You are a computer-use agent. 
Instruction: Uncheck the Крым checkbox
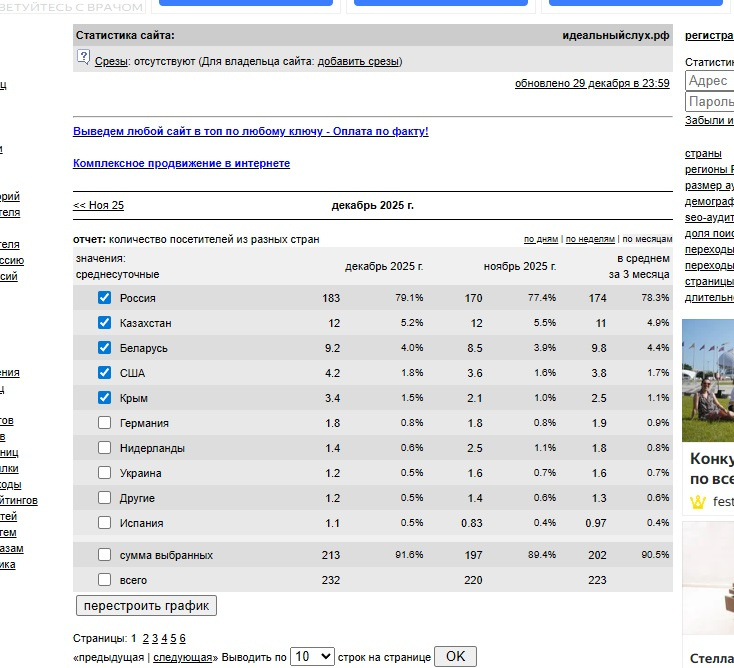click(x=104, y=397)
